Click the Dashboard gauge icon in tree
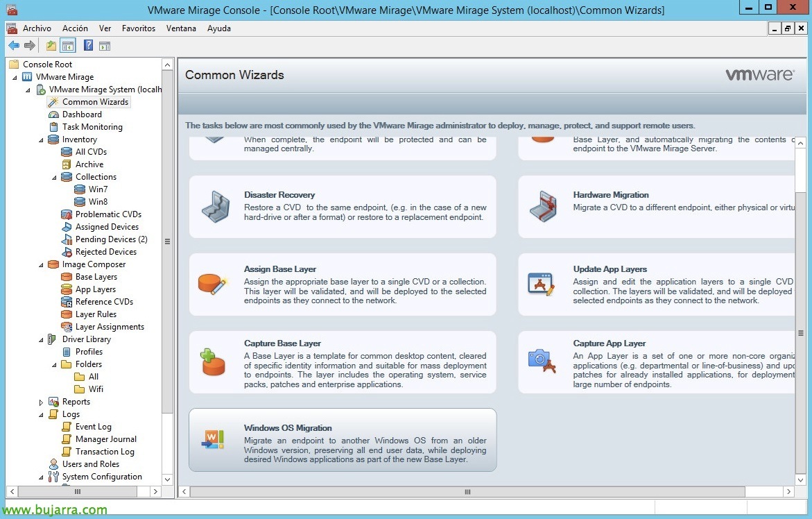This screenshot has width=812, height=519. coord(53,114)
